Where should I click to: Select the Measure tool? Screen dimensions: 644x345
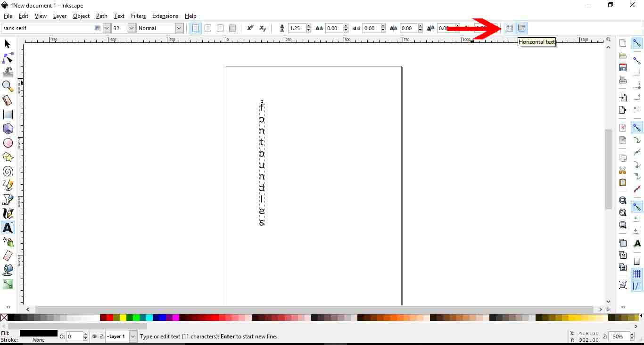pos(8,100)
